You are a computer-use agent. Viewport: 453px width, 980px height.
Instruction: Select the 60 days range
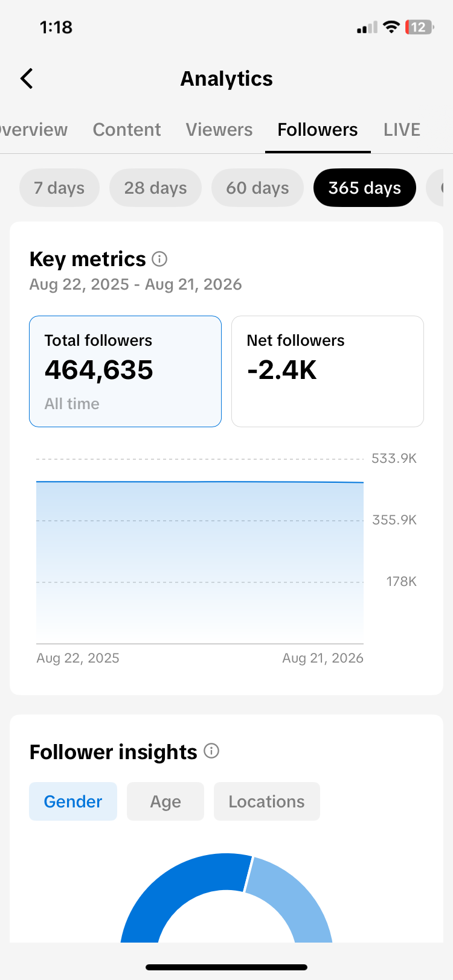257,188
